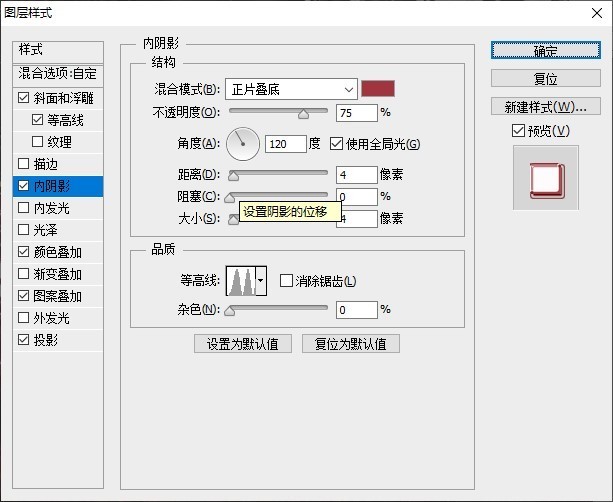Toggle the 预览 checkbox
Screen dimensions: 613x502
coord(517,131)
